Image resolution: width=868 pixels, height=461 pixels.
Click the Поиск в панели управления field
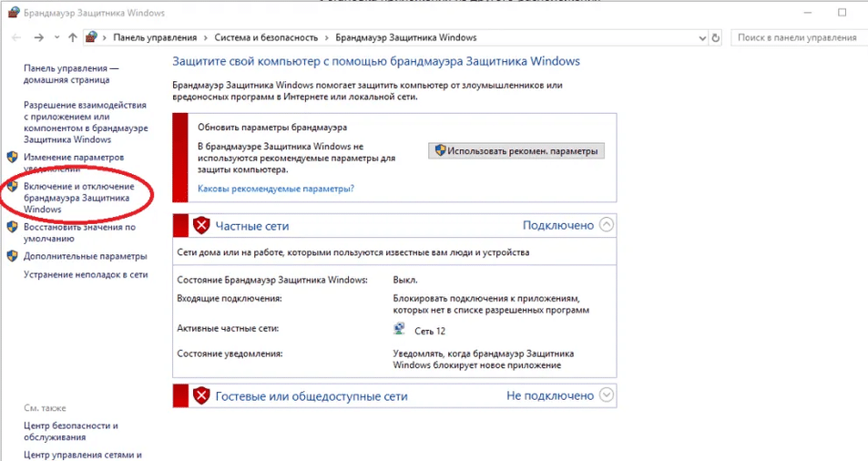(x=795, y=37)
